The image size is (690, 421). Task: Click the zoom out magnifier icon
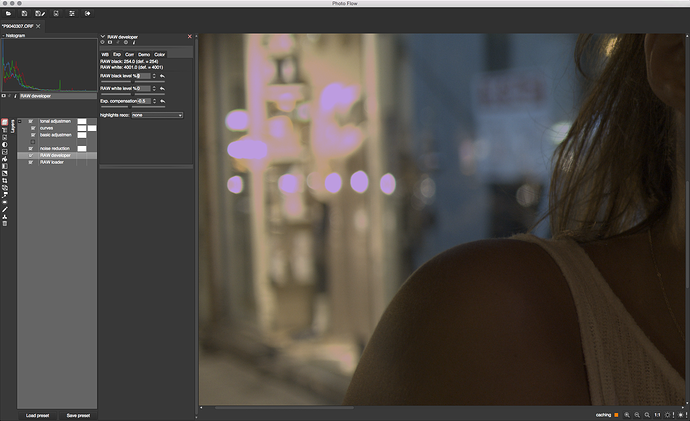637,414
